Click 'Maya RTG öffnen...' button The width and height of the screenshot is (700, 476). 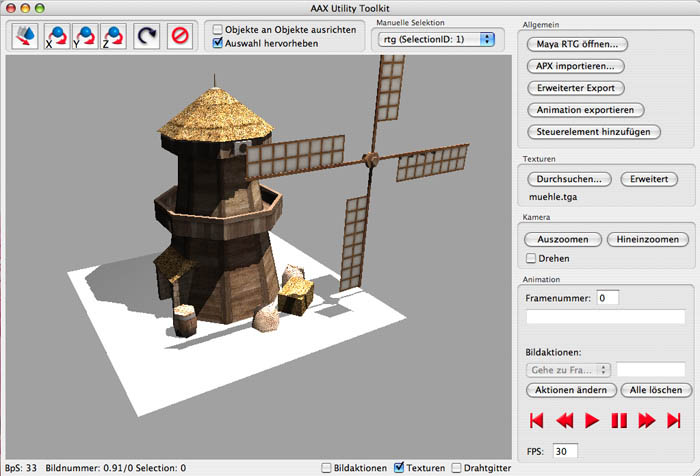point(576,44)
